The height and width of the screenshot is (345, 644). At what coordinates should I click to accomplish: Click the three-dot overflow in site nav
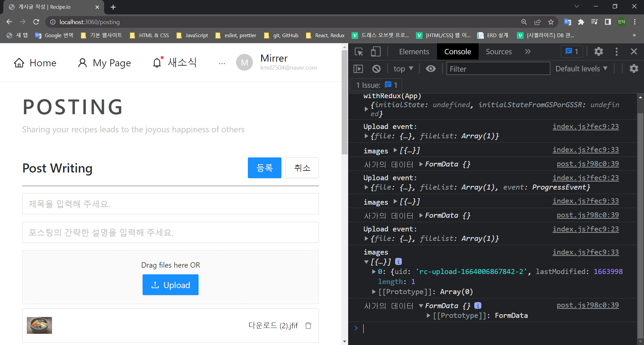tap(222, 63)
